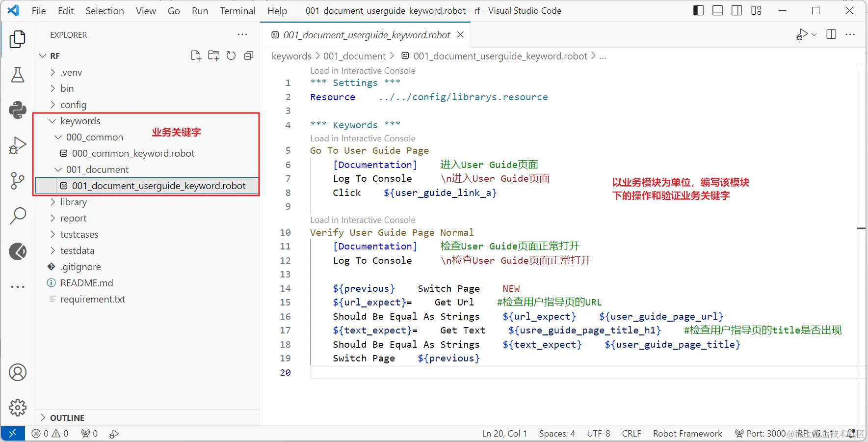
Task: Collapse the keywords folder
Action: [x=53, y=121]
